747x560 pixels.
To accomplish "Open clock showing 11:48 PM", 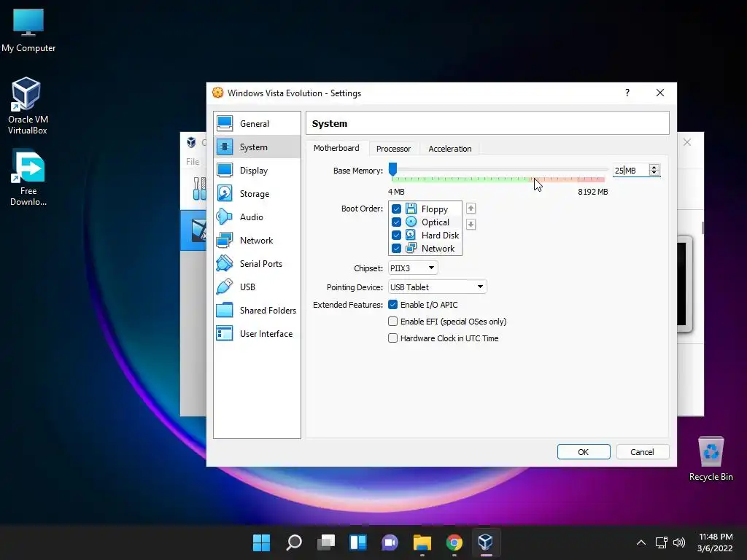I will (x=715, y=542).
